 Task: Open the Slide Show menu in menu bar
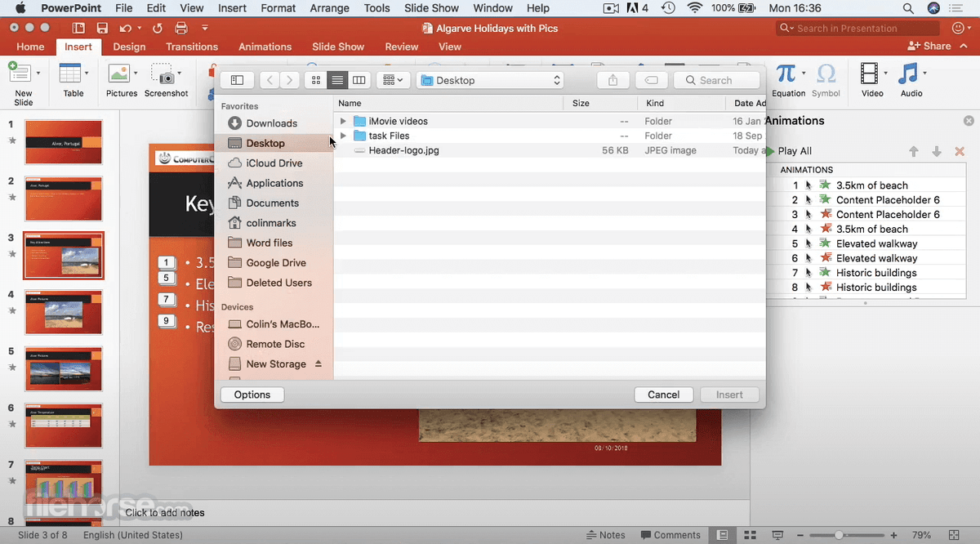point(432,8)
